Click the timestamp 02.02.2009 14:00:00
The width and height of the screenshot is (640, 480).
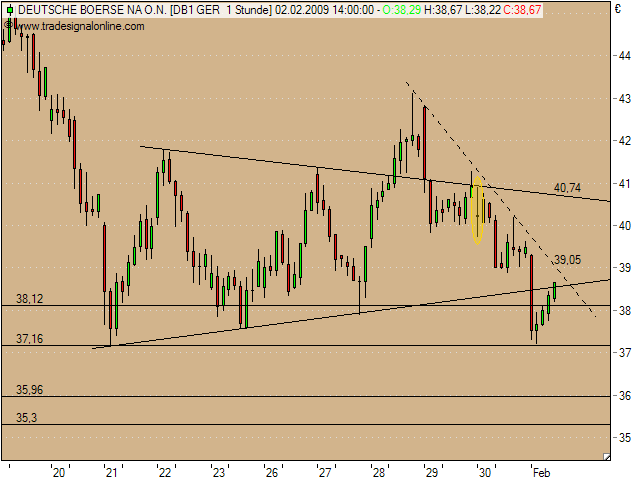click(324, 10)
